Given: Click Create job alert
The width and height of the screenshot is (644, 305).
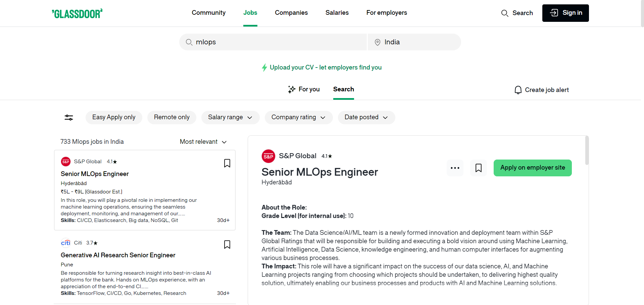Looking at the screenshot, I should (542, 90).
